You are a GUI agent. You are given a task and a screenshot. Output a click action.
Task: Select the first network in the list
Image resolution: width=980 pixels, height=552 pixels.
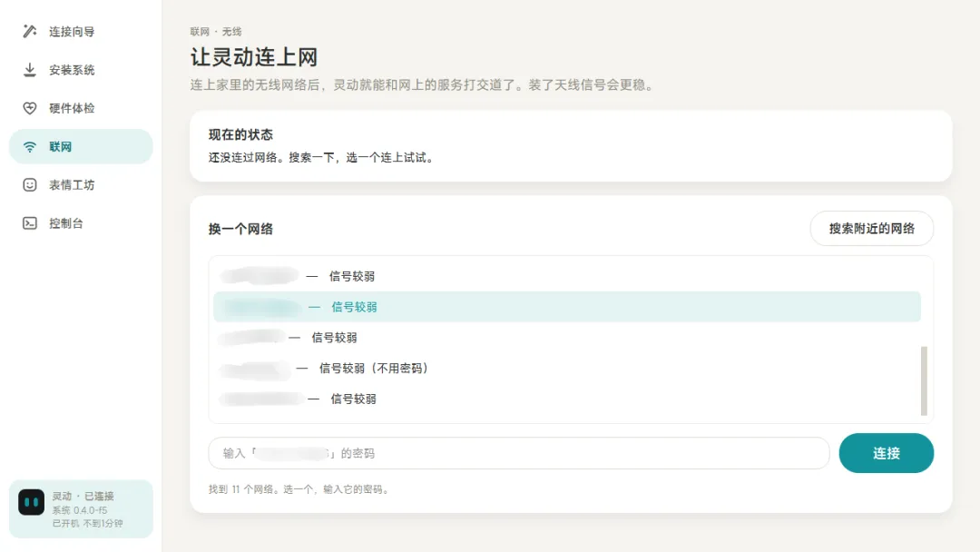tap(567, 276)
